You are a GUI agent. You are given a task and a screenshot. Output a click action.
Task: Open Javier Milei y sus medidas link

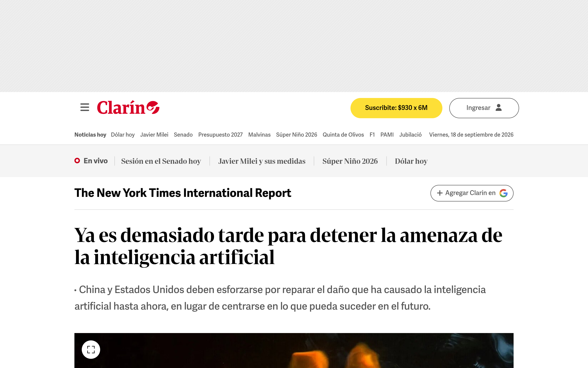[x=262, y=161]
